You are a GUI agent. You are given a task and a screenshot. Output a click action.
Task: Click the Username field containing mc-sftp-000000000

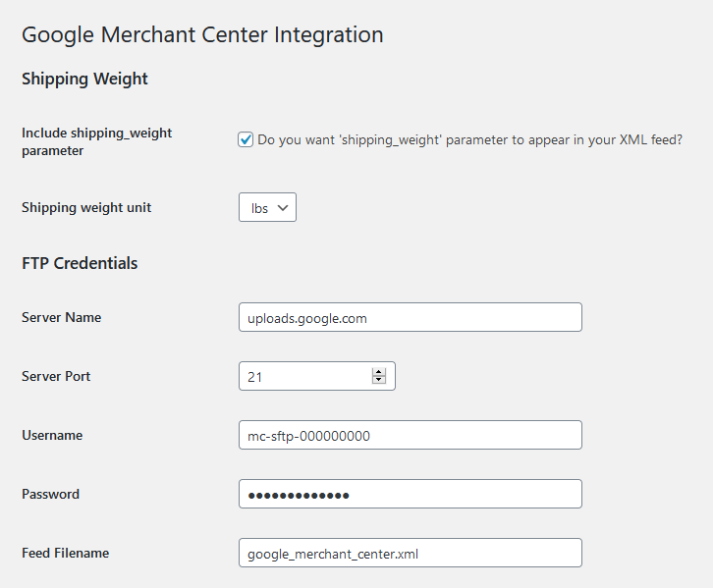click(x=410, y=435)
